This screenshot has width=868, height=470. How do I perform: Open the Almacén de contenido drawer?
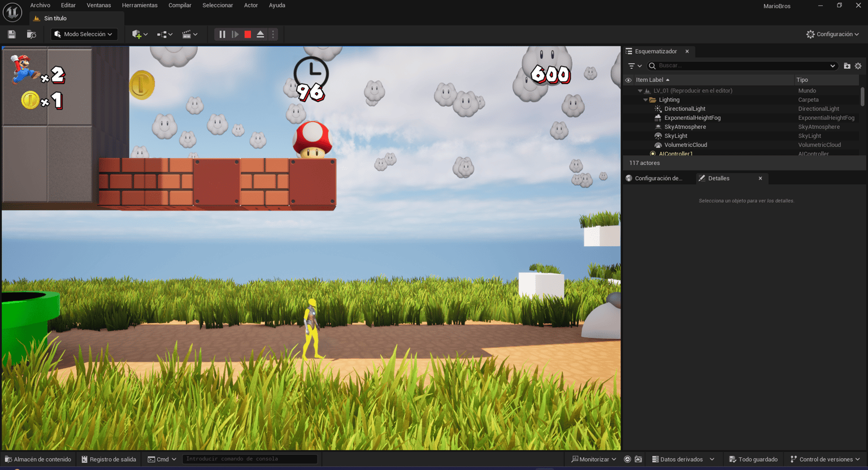[38, 459]
